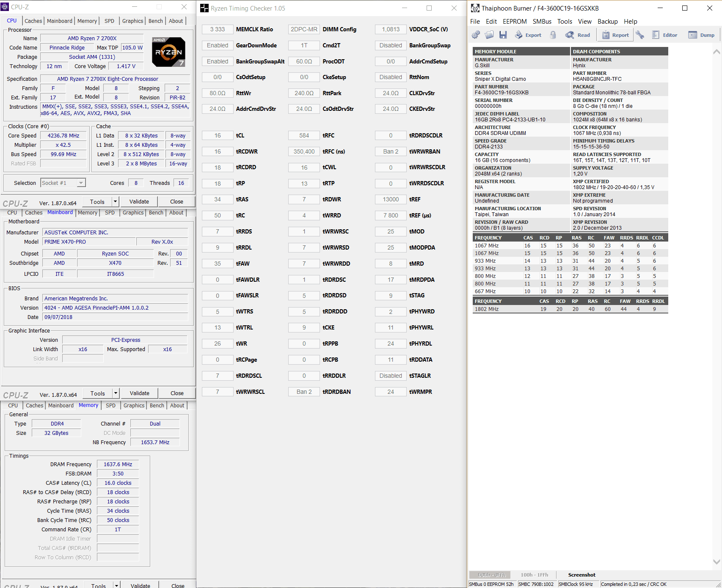Click the DRAM Frequency value 1637.6 MHz
Screen dimensions: 722x588
tap(118, 464)
